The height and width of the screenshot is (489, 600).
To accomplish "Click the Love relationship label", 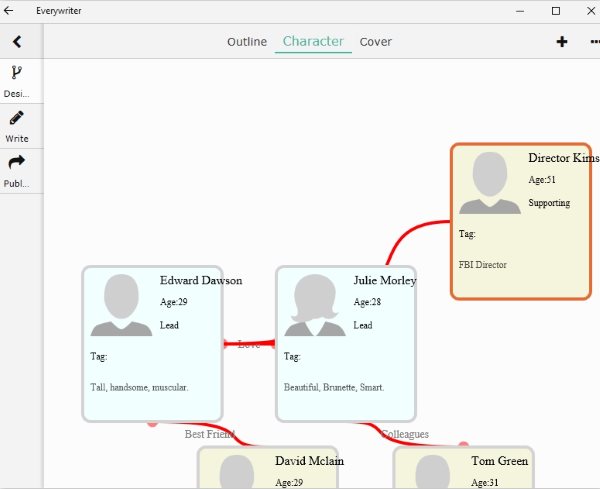I will [x=249, y=344].
